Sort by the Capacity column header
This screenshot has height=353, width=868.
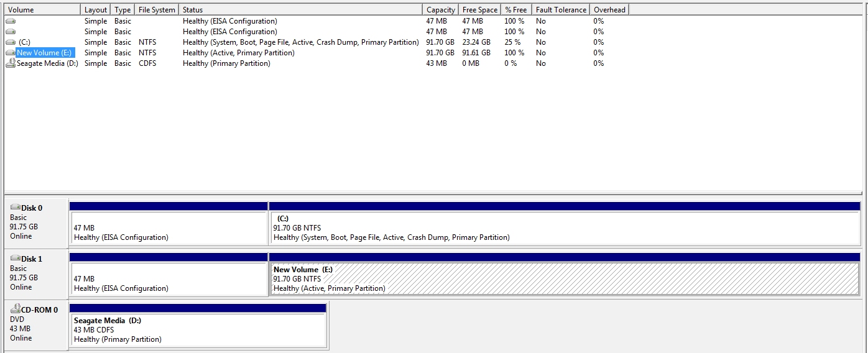[441, 10]
